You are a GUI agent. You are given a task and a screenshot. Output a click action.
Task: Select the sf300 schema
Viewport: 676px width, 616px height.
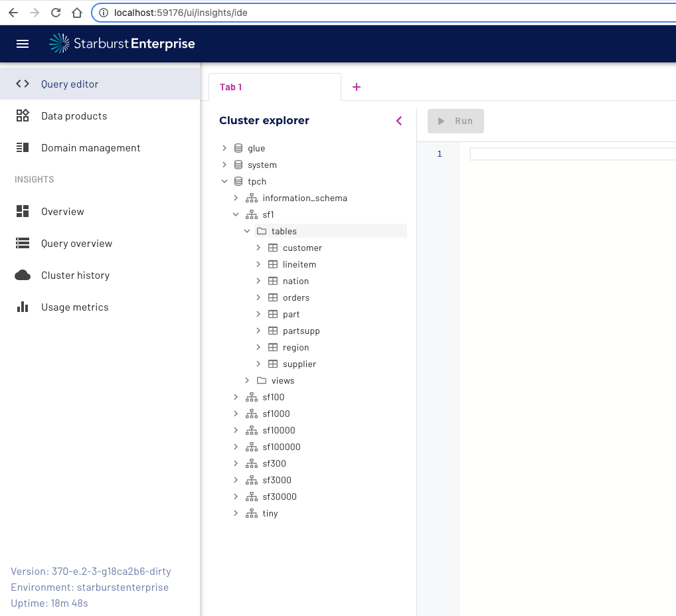tap(274, 463)
